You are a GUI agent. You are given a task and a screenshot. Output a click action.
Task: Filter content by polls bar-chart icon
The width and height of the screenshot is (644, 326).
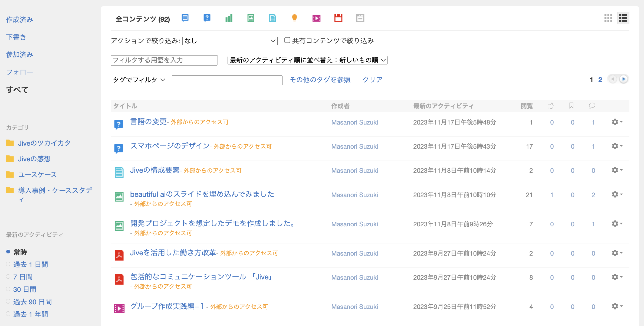coord(229,18)
